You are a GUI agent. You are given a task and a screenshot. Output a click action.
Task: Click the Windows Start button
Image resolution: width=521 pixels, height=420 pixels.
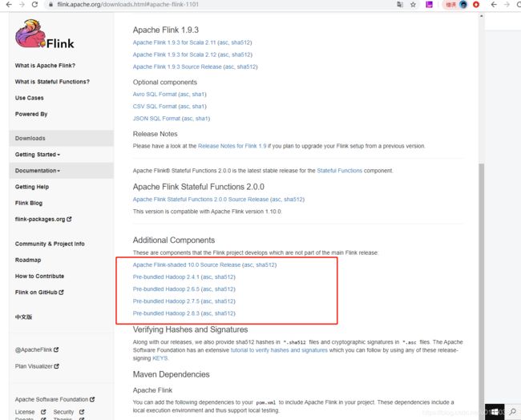(495, 412)
